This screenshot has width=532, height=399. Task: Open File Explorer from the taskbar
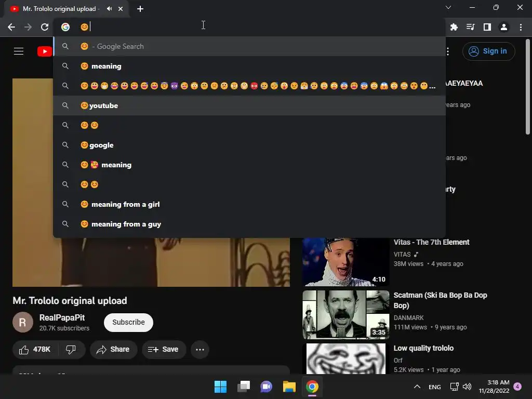coord(289,387)
